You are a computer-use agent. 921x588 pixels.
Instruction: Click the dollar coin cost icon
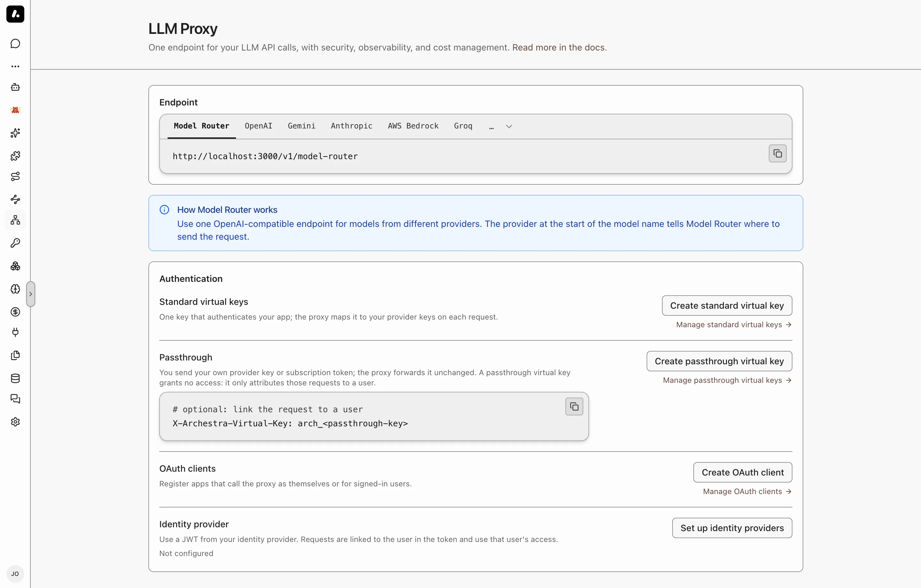click(15, 312)
